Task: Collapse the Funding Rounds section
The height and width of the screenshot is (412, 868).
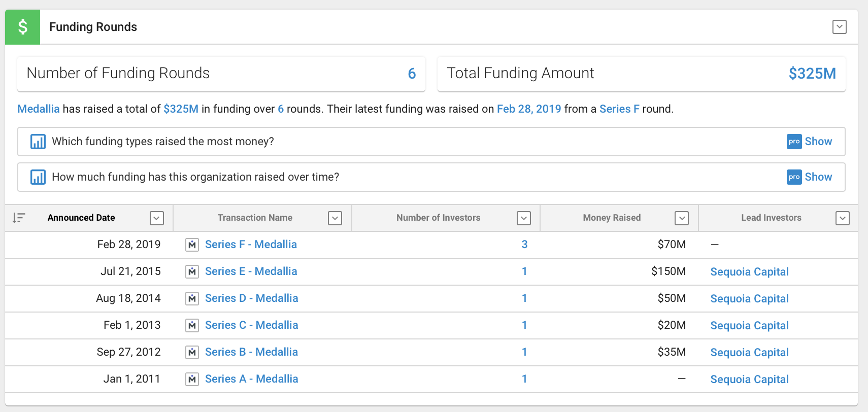Action: click(840, 27)
